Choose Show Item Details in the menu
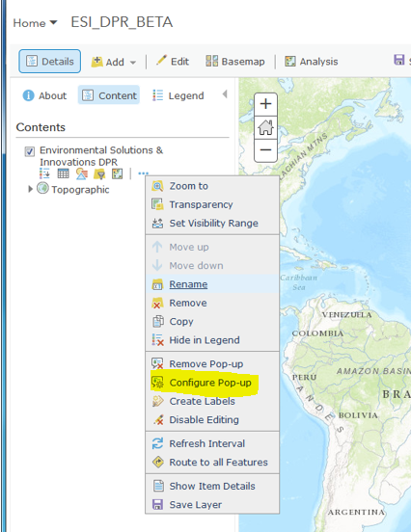Viewport: 411px width, 532px height. pyautogui.click(x=212, y=486)
